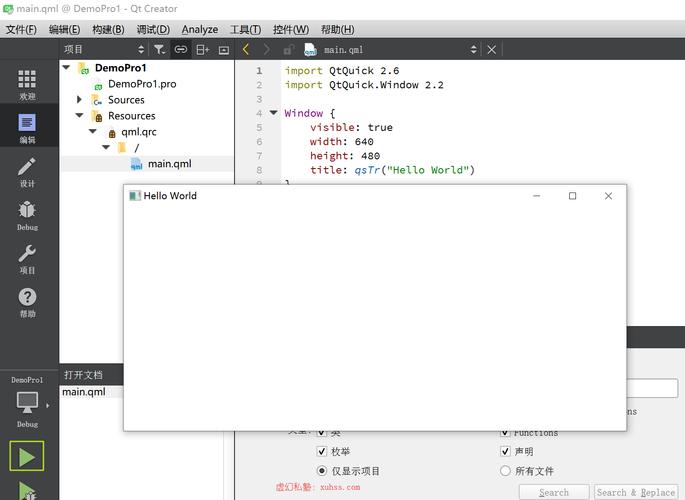Screen dimensions: 685x500
Task: Close the main.qml editor document
Action: [491, 50]
